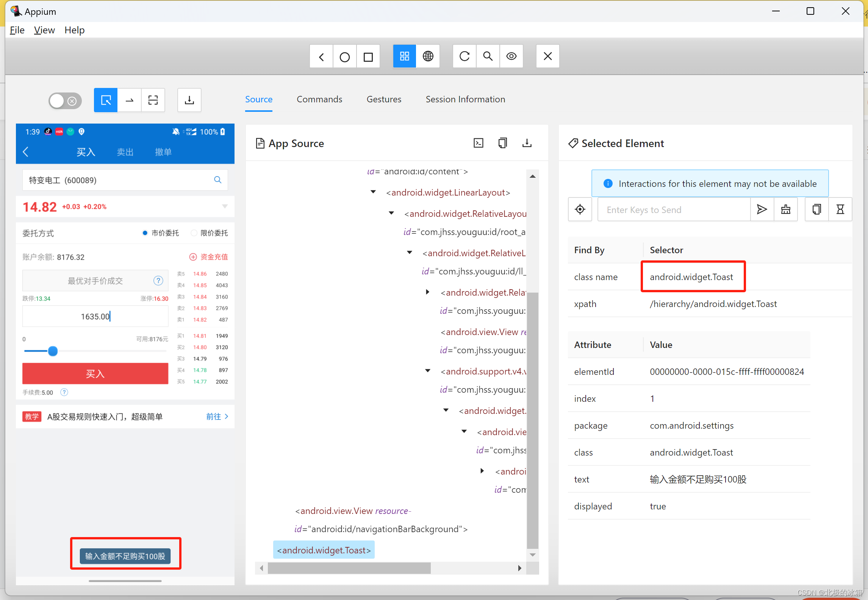Open the View menu
Viewport: 868px width, 600px height.
44,30
